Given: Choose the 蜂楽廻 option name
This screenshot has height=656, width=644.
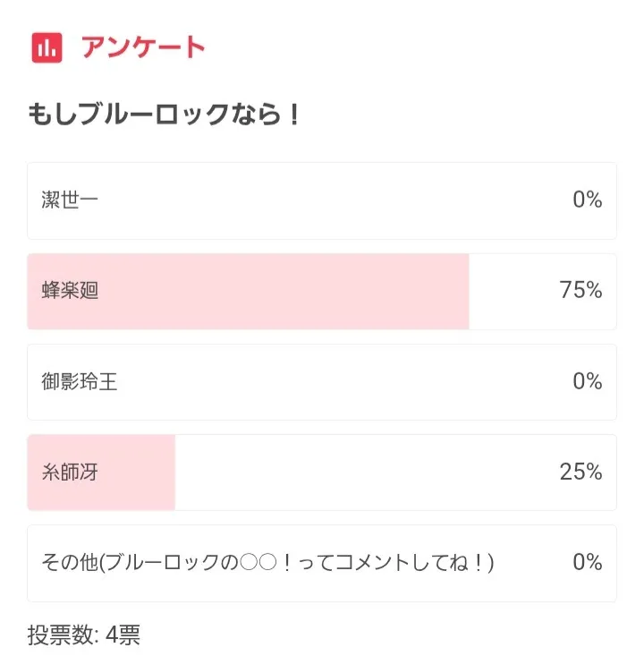Looking at the screenshot, I should click(70, 291).
